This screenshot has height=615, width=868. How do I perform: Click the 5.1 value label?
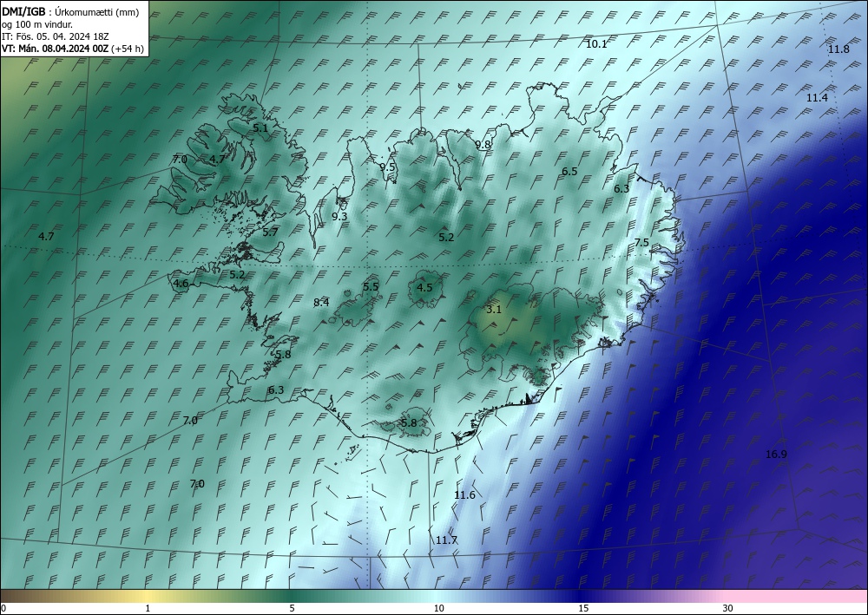(260, 128)
